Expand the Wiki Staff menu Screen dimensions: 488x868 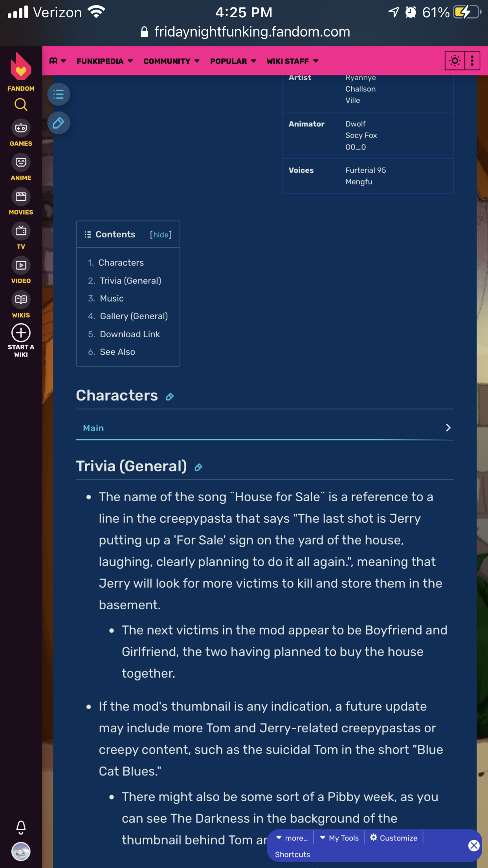tap(292, 61)
